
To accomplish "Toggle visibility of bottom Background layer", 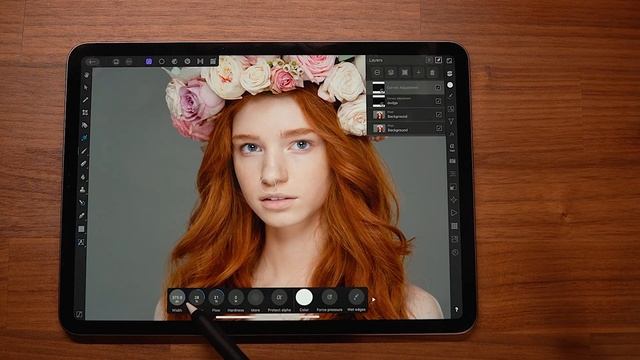I will pyautogui.click(x=439, y=128).
